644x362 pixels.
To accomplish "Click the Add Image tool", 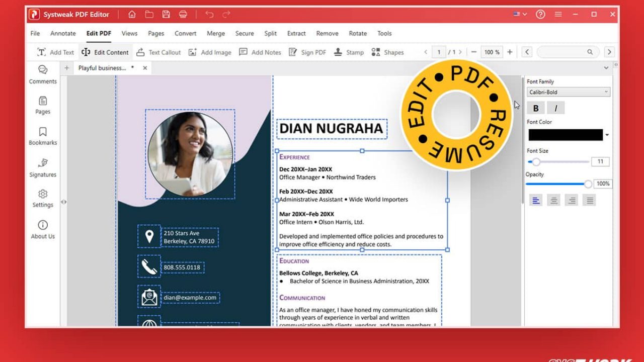I will 210,52.
